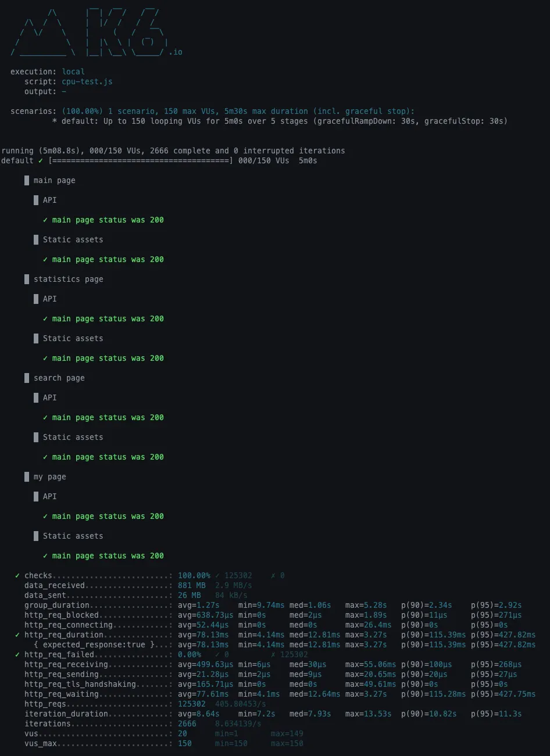This screenshot has width=550, height=756.
Task: Select the vus_max value 150
Action: pos(185,744)
